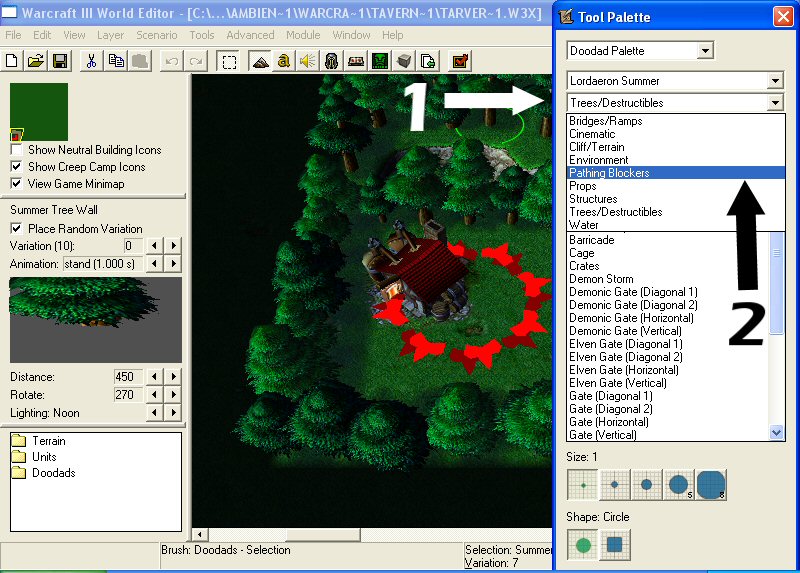Image resolution: width=800 pixels, height=573 pixels.
Task: Click the Cut scissors toolbar icon
Action: 91,62
